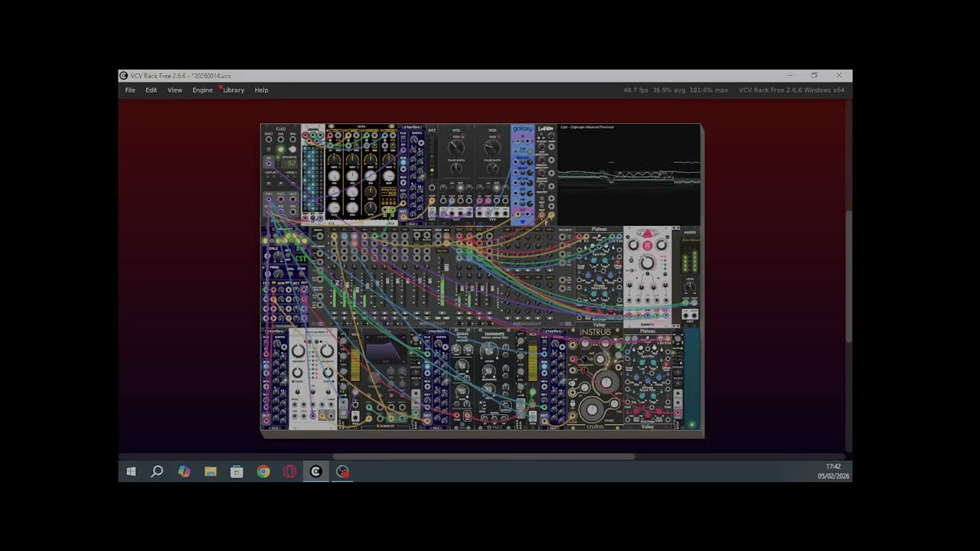Image resolution: width=980 pixels, height=551 pixels.
Task: Turn the large center knob on white middle-row module
Action: 647,263
